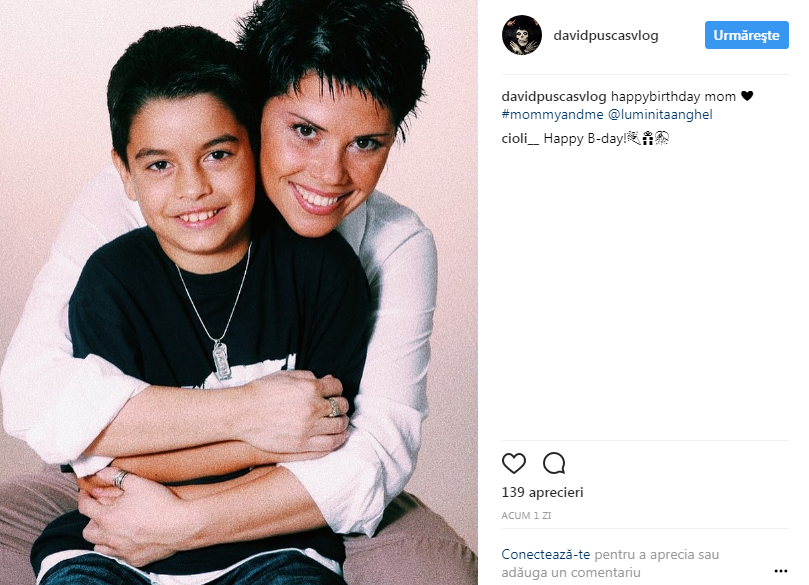Click the heart like icon
The width and height of the screenshot is (809, 585).
513,463
